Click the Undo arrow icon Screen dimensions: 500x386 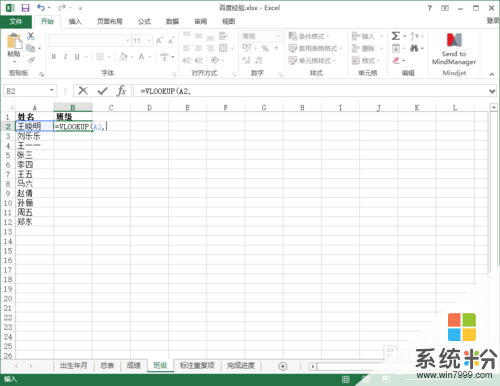coord(41,8)
